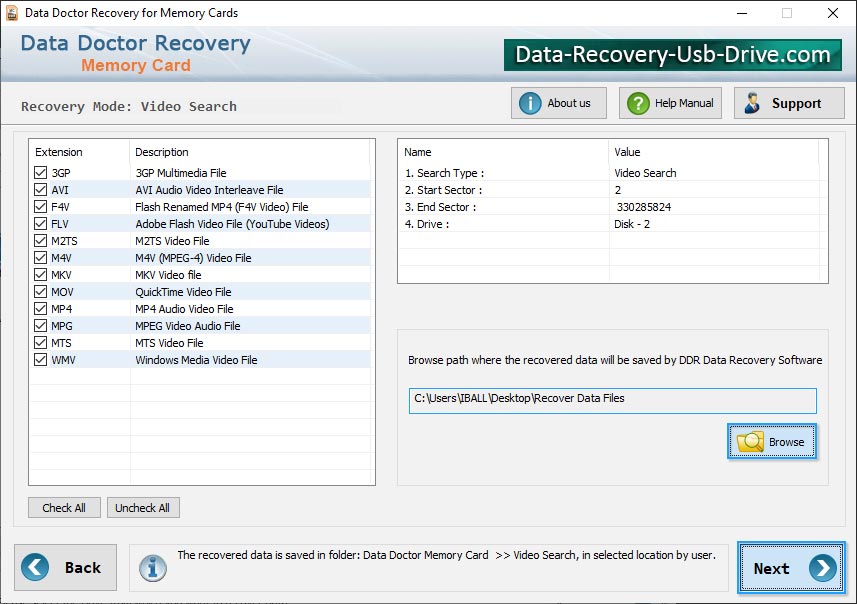Image resolution: width=857 pixels, height=604 pixels.
Task: Click the app icon in the title bar
Action: click(x=11, y=13)
